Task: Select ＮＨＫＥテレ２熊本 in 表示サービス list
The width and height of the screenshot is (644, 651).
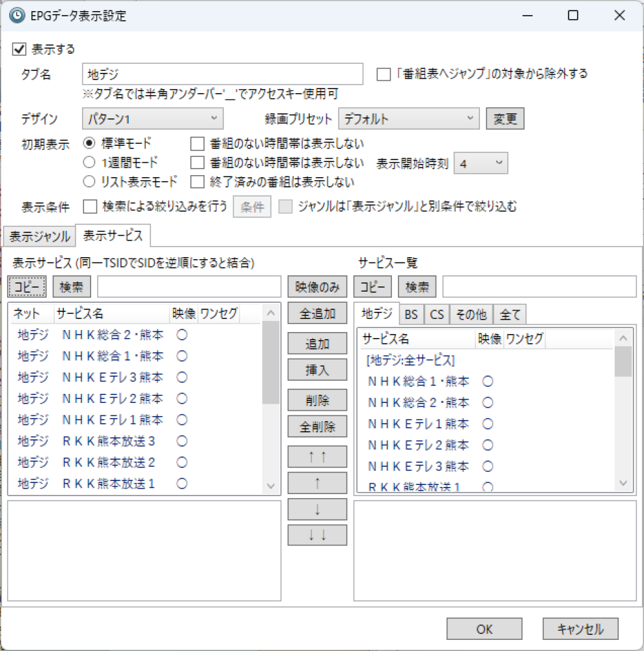Action: (136, 398)
